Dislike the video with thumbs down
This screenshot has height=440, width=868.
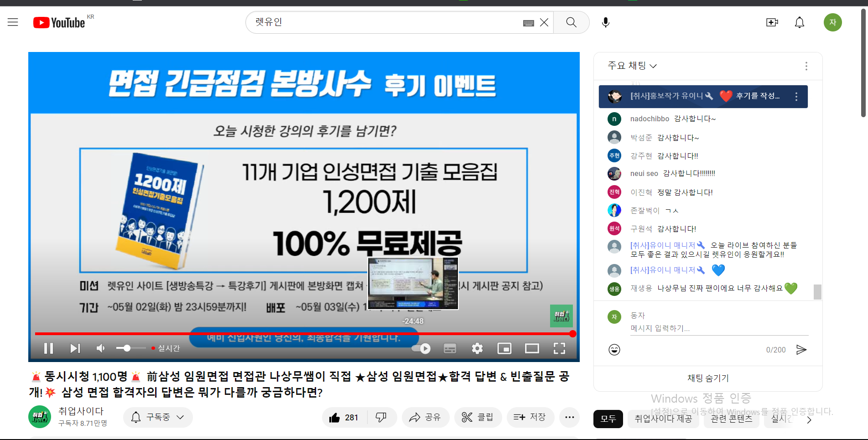pyautogui.click(x=381, y=417)
